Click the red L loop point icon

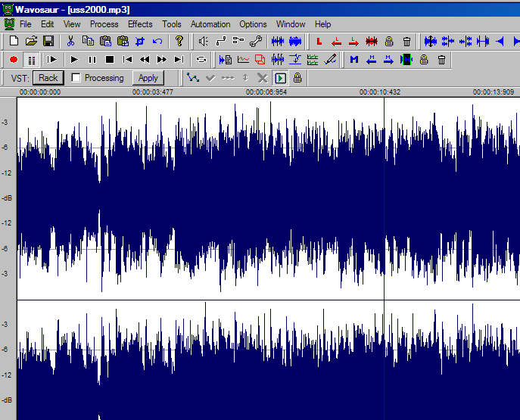click(x=319, y=41)
